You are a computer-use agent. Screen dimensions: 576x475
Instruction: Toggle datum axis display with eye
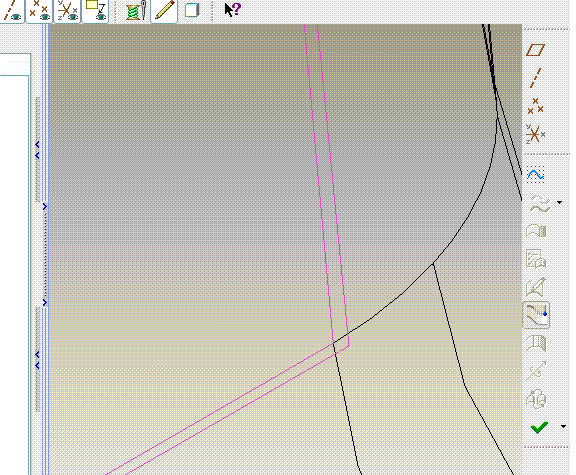[x=12, y=11]
